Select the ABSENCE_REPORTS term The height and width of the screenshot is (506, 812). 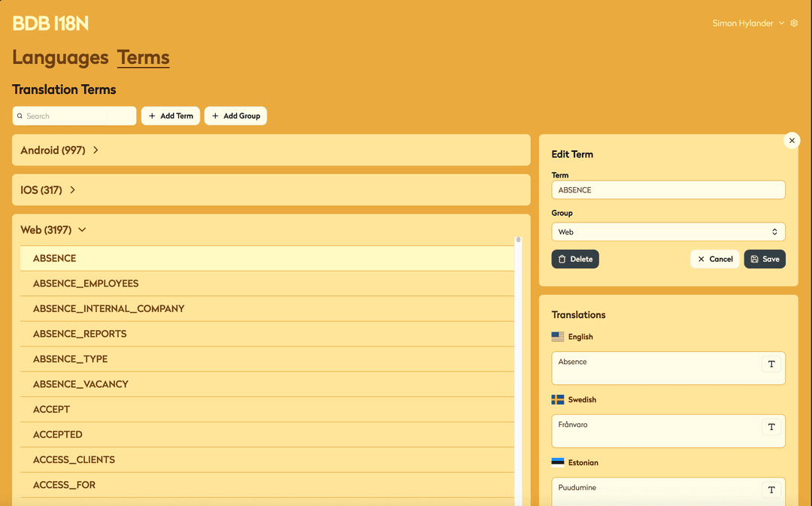80,334
